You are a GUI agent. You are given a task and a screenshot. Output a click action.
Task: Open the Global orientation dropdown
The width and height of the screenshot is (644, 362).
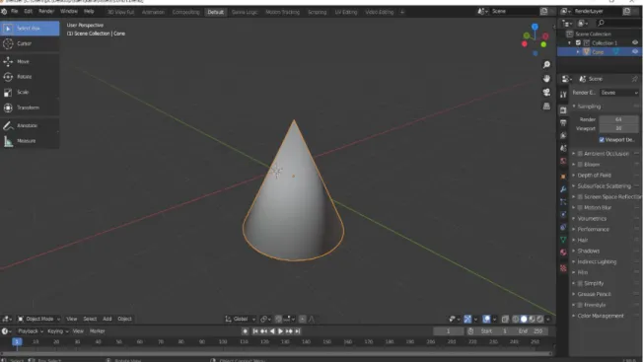241,319
